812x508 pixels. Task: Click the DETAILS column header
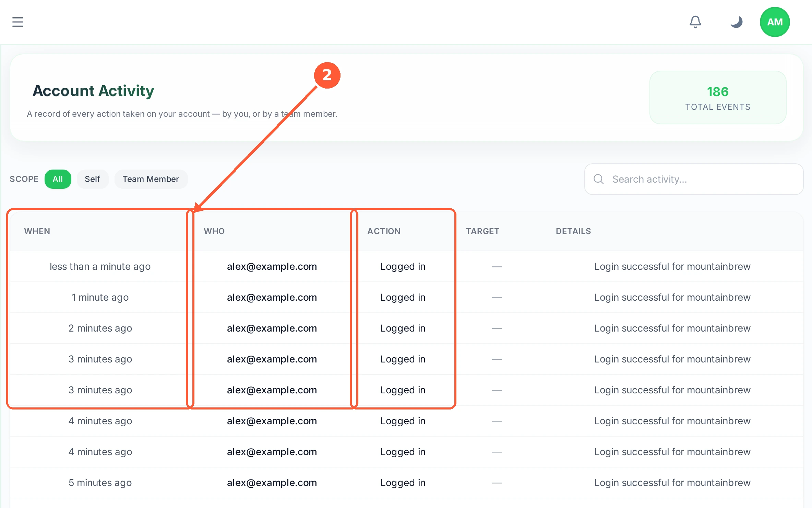click(573, 231)
